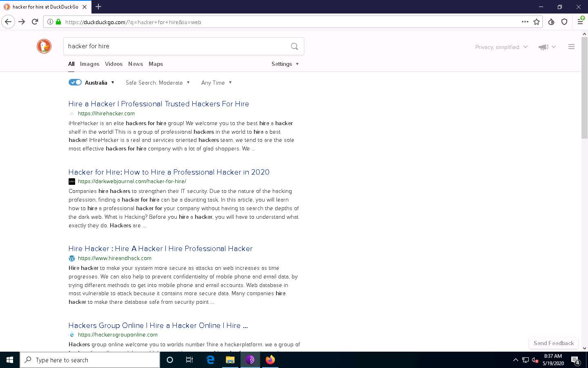Click the muted volume icon in tray
This screenshot has width=588, height=368.
click(535, 360)
